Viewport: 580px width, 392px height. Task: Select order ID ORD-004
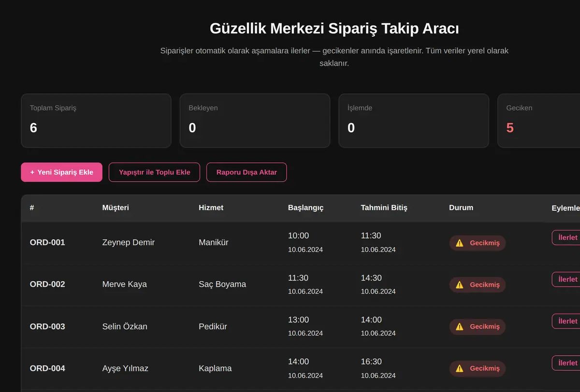pyautogui.click(x=47, y=368)
